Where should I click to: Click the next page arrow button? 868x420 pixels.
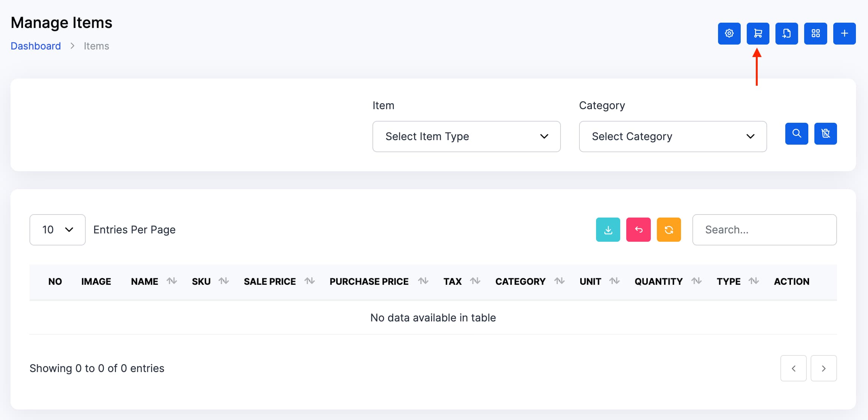pyautogui.click(x=823, y=368)
